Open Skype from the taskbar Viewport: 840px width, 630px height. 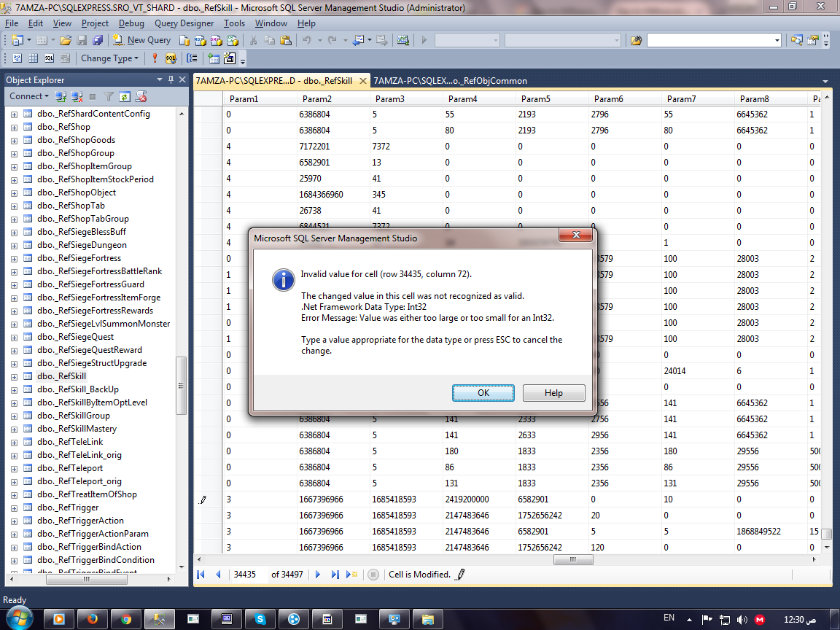260,619
